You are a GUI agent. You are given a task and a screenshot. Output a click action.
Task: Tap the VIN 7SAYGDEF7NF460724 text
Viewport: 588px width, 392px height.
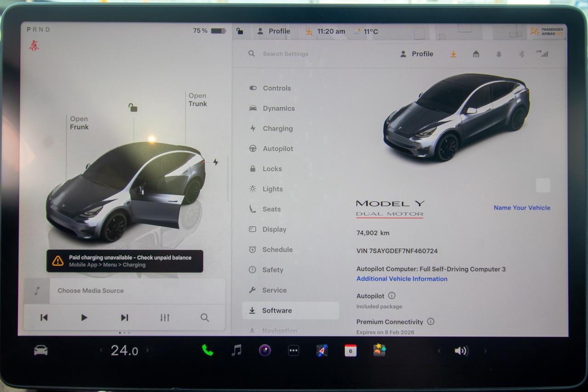point(397,251)
